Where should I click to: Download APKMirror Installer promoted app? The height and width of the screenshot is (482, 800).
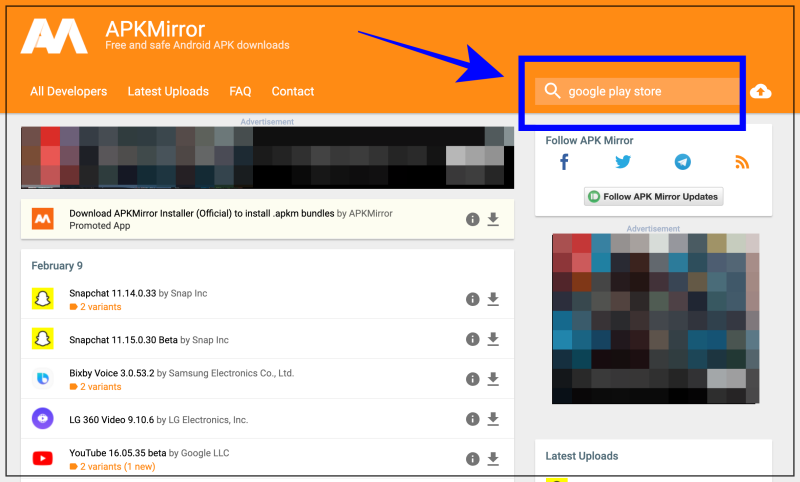coord(493,219)
